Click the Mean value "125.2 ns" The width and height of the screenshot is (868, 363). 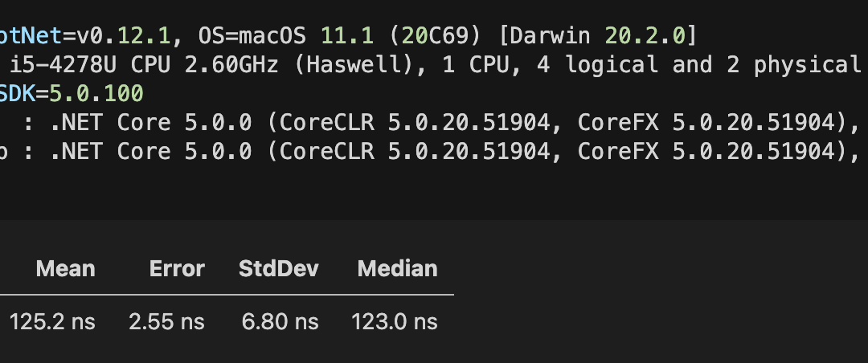tap(52, 322)
